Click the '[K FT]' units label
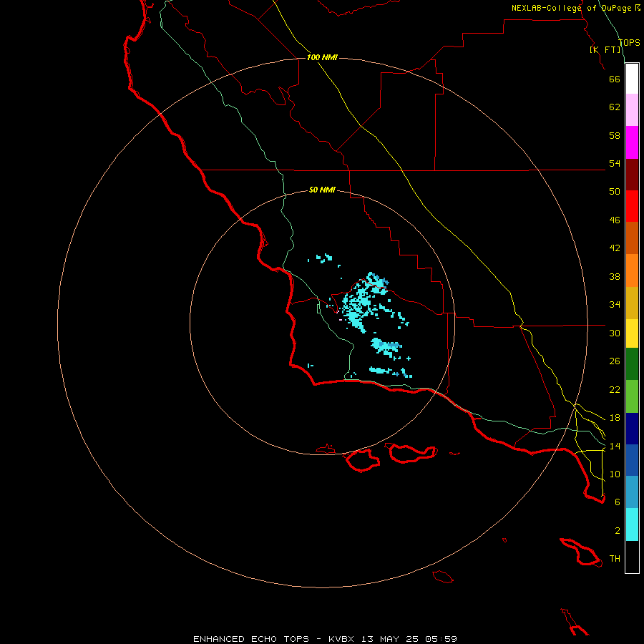 click(605, 49)
